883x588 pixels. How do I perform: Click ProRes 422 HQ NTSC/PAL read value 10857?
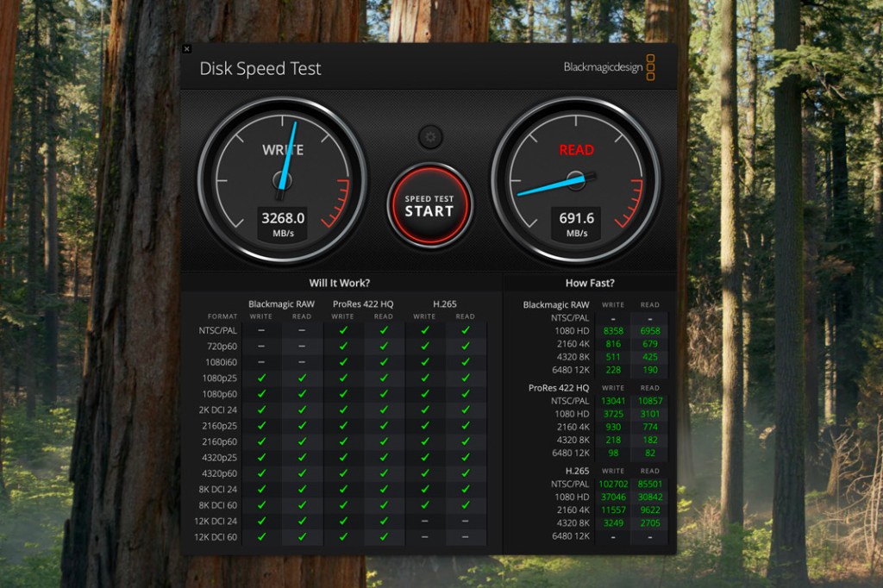[x=650, y=401]
